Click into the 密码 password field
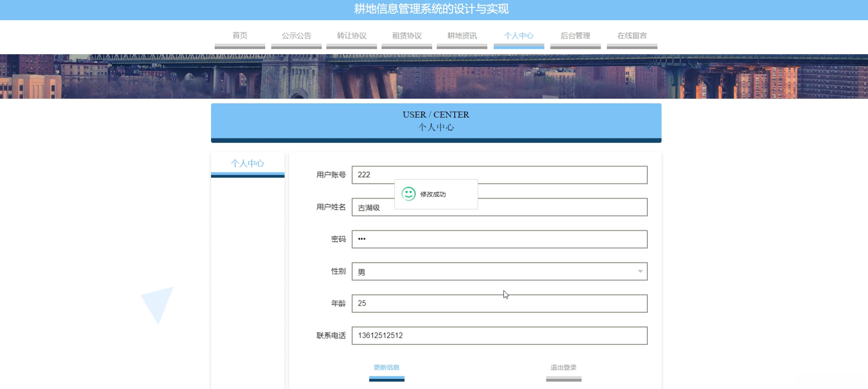 pyautogui.click(x=500, y=239)
